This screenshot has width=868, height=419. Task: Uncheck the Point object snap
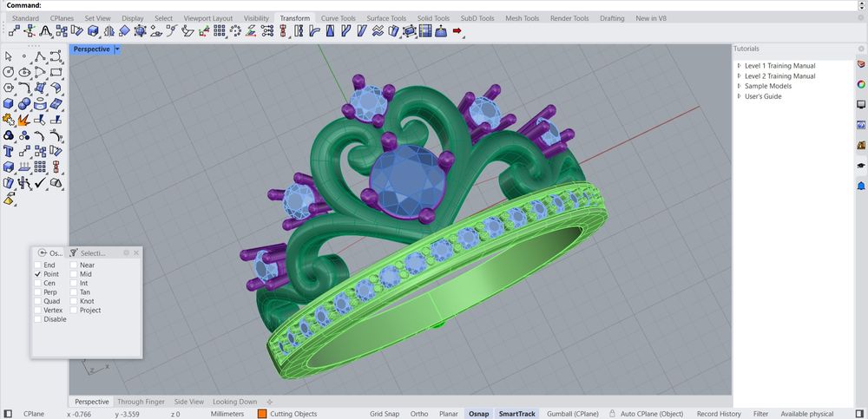37,274
